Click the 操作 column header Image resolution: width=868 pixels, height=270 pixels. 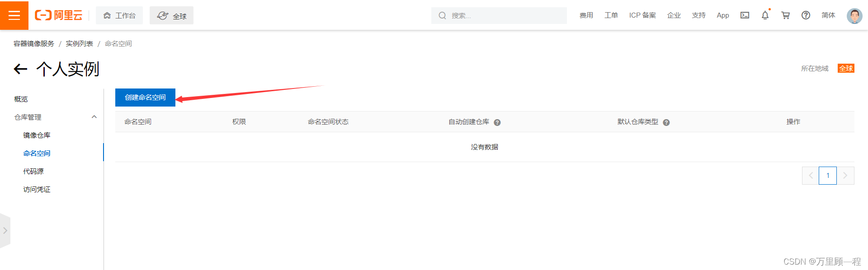[793, 122]
